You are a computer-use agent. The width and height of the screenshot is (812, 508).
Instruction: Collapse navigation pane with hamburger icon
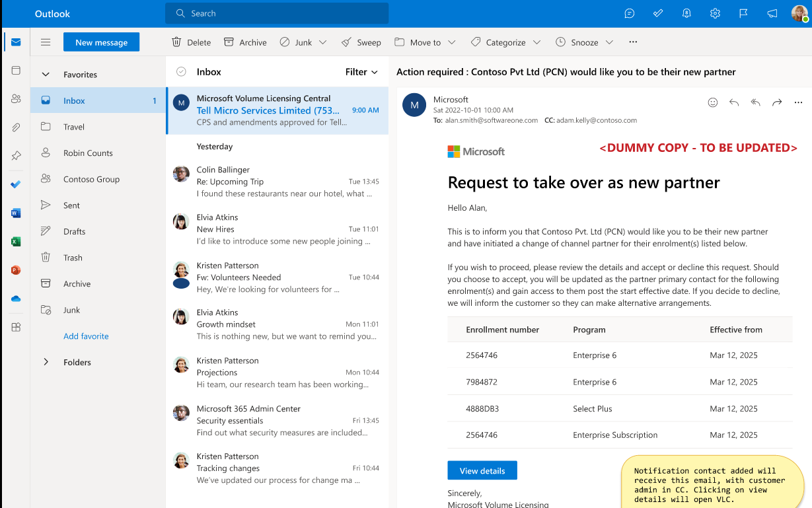tap(46, 42)
